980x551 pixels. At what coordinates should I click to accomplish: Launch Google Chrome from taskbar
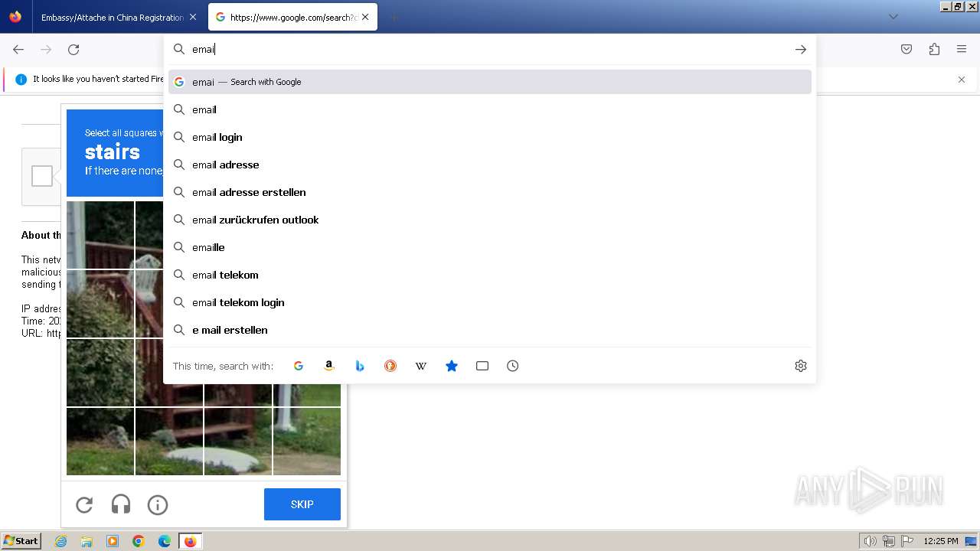tap(139, 541)
